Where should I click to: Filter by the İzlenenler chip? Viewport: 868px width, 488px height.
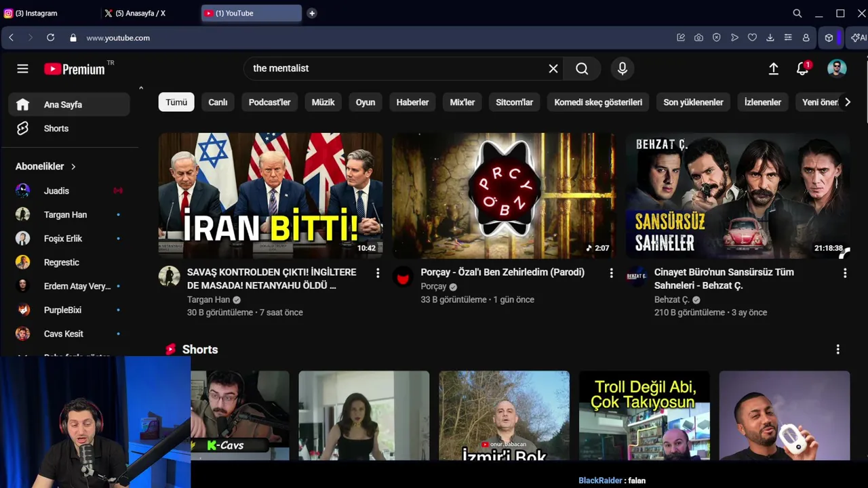(x=763, y=102)
